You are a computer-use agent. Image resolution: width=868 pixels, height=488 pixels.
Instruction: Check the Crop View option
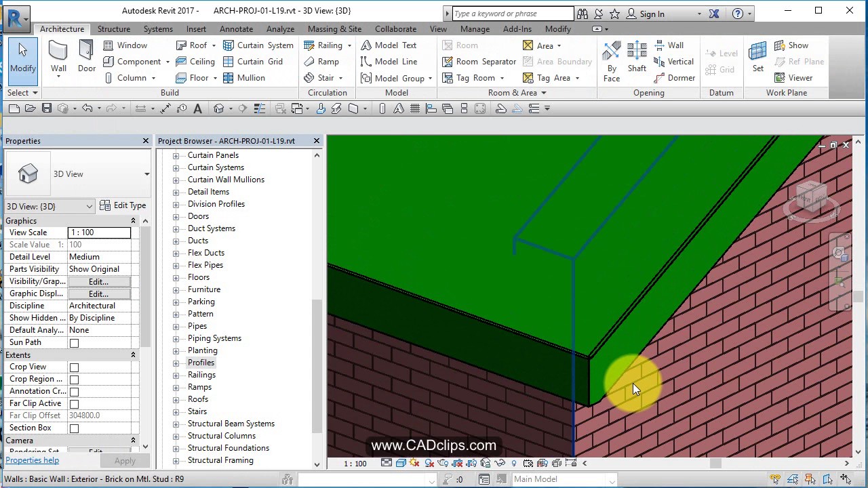pos(75,367)
